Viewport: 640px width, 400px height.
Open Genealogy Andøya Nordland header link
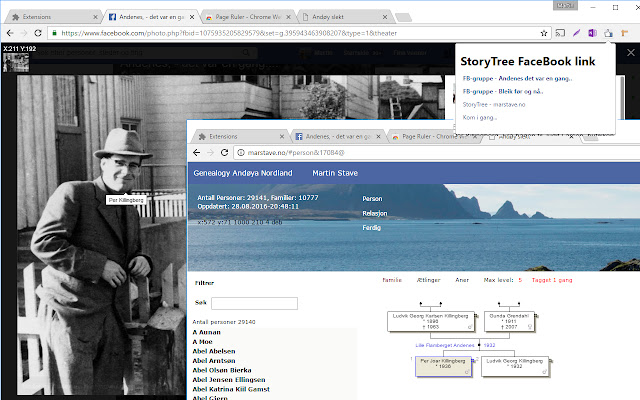pyautogui.click(x=243, y=173)
